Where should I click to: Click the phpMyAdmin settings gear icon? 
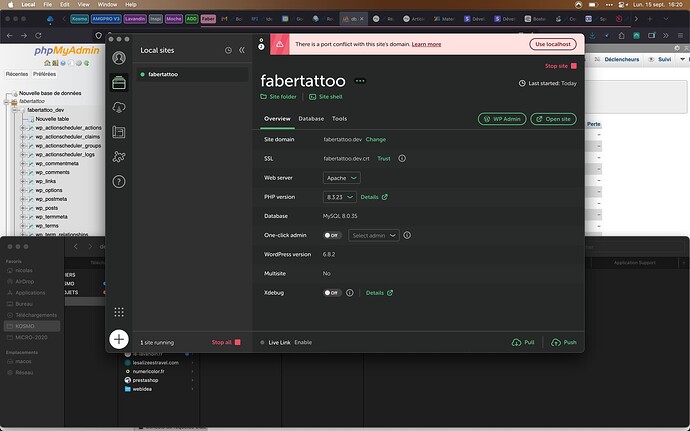677,48
